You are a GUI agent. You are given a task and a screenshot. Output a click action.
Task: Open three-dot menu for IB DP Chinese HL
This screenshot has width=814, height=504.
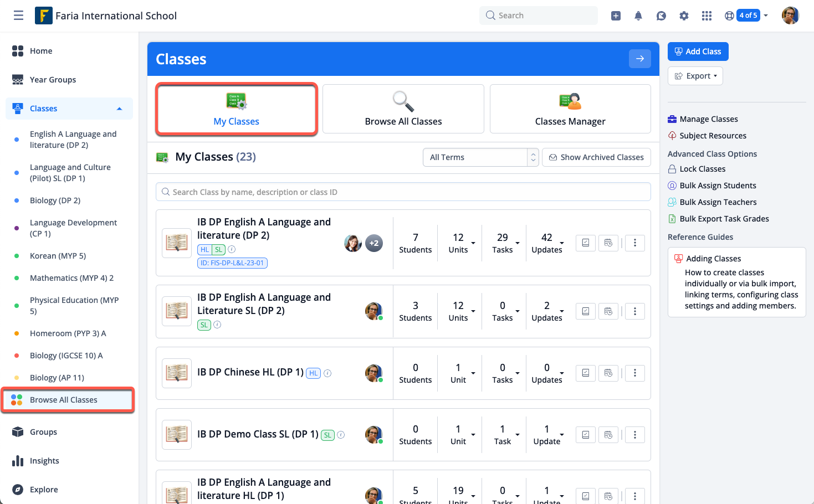tap(635, 373)
